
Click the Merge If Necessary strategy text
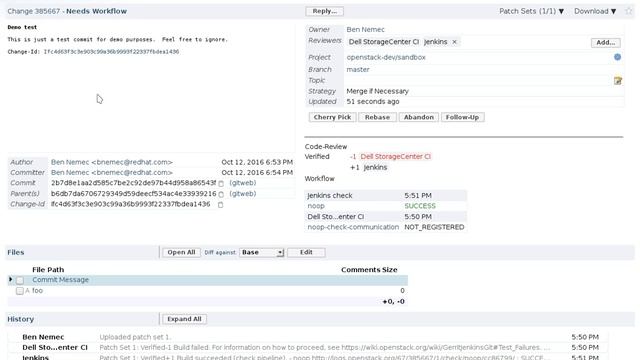click(377, 91)
